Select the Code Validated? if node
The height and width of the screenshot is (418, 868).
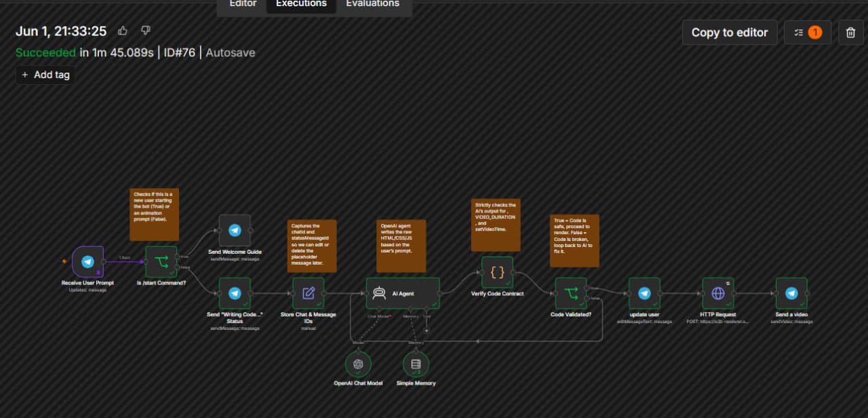(x=571, y=293)
